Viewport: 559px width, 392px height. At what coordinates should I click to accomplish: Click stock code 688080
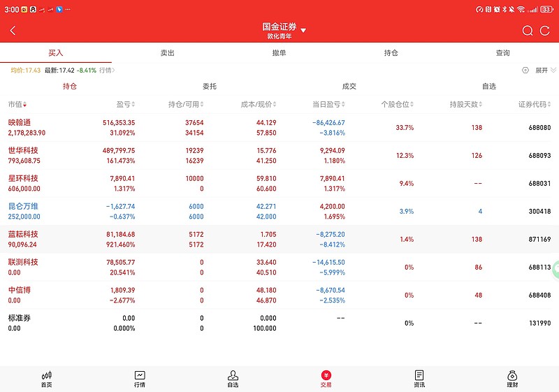click(539, 128)
